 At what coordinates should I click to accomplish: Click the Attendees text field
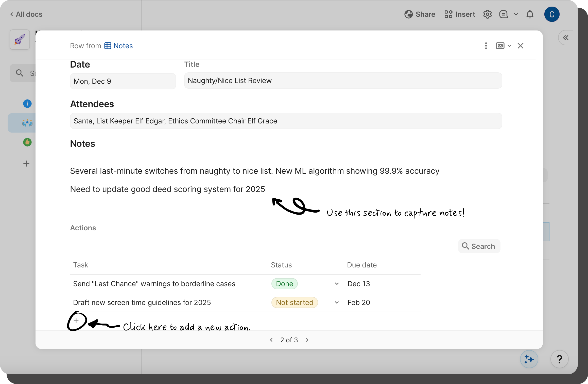[286, 121]
